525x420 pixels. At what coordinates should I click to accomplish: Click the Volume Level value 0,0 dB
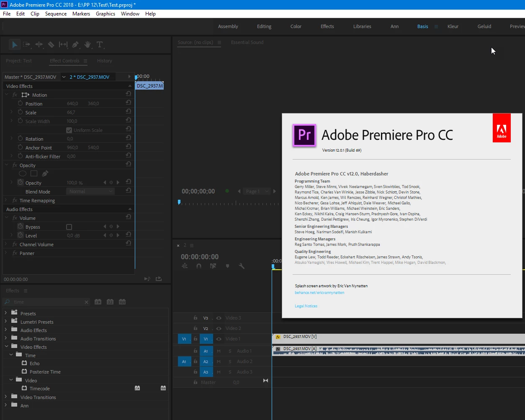point(73,236)
